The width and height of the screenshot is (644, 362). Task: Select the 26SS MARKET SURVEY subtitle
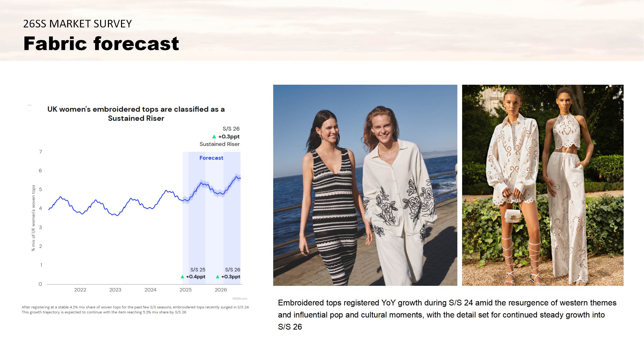point(77,24)
